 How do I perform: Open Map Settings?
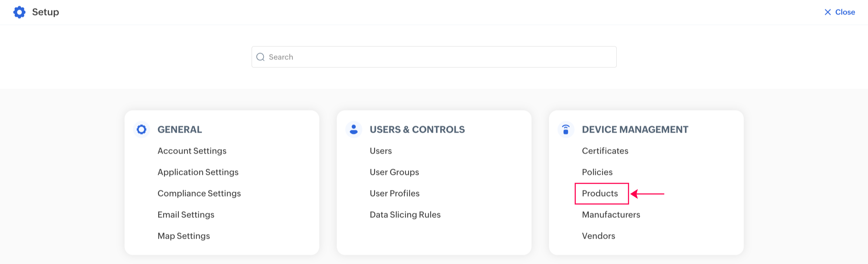(x=184, y=236)
